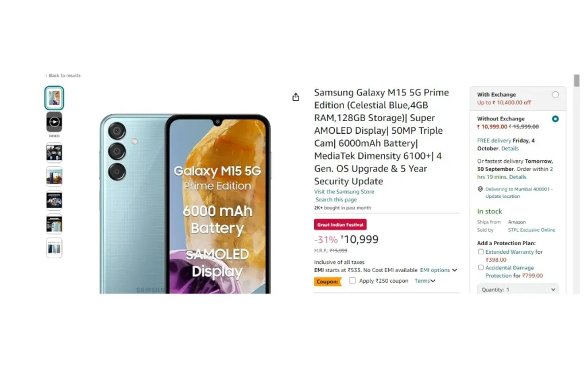The height and width of the screenshot is (392, 588).
Task: Click the share icon beside product image
Action: (296, 97)
